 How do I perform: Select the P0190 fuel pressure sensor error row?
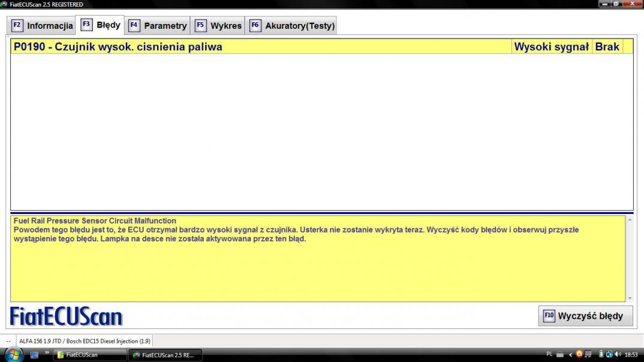pos(322,46)
